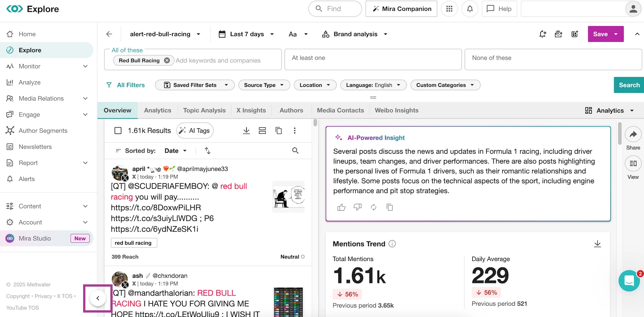The image size is (644, 317).
Task: Show Mentions Trend info tooltip
Action: tap(392, 244)
